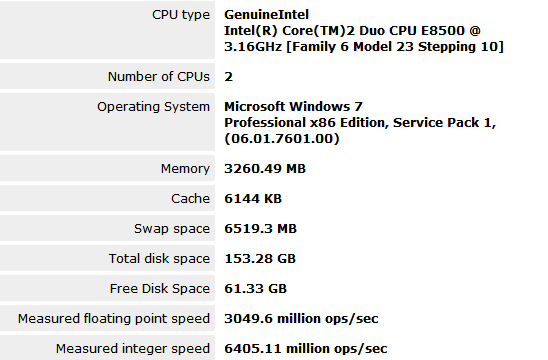The height and width of the screenshot is (360, 548).
Task: Click the Total disk space label
Action: 159,259
